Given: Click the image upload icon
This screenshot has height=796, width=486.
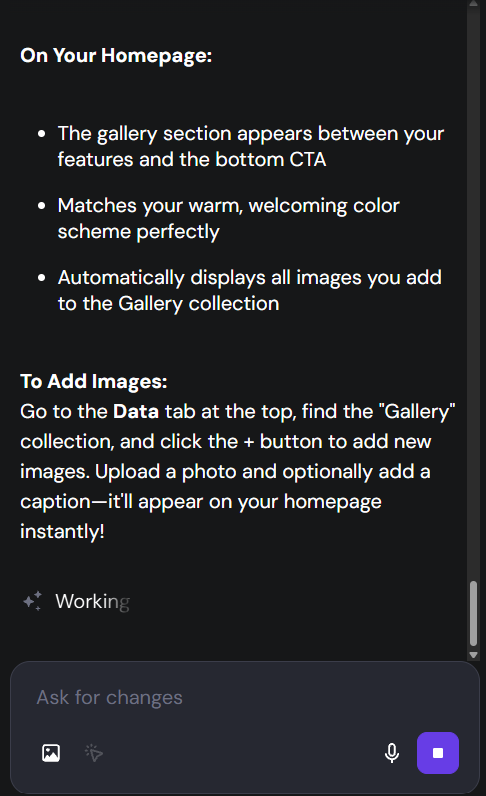Looking at the screenshot, I should [x=51, y=753].
